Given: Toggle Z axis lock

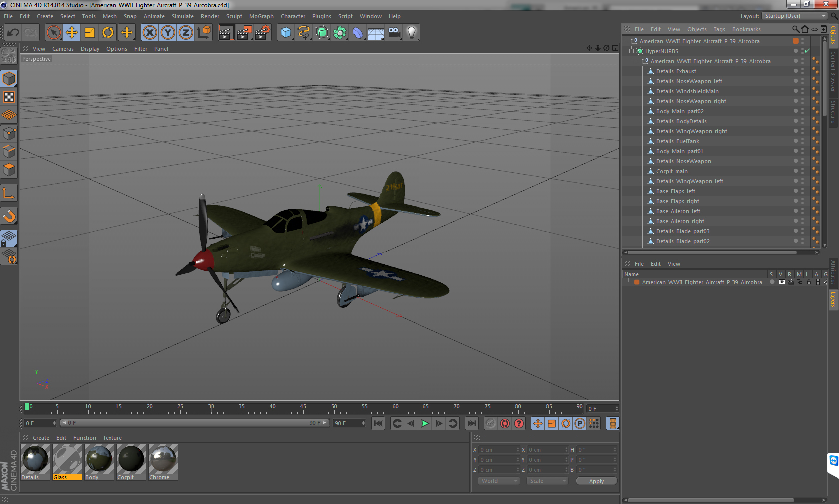Looking at the screenshot, I should (186, 33).
